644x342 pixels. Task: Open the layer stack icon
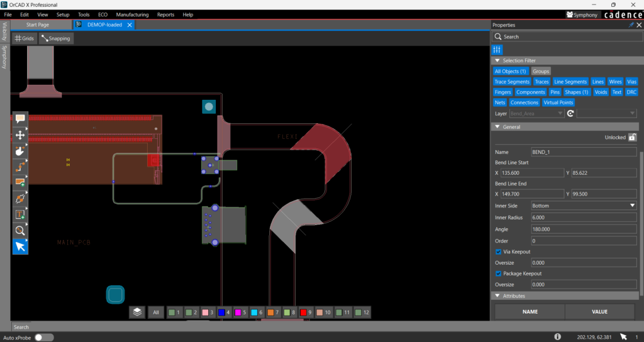click(137, 312)
